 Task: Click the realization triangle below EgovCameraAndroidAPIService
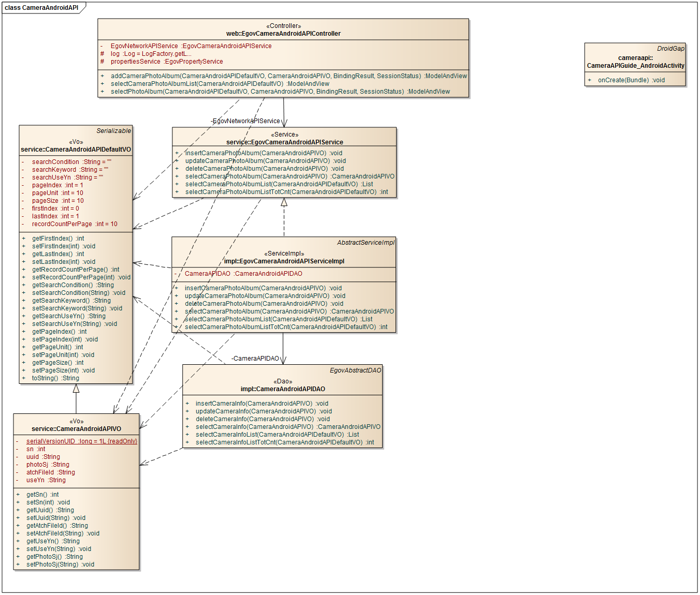click(284, 202)
